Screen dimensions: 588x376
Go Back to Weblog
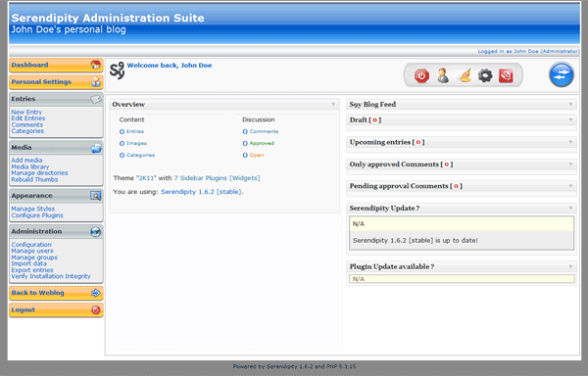click(56, 293)
